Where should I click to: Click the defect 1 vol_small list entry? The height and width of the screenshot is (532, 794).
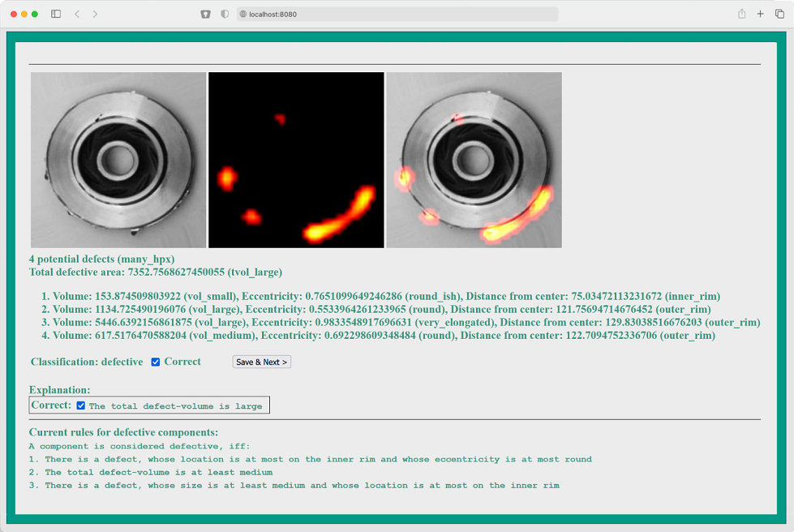coord(380,296)
